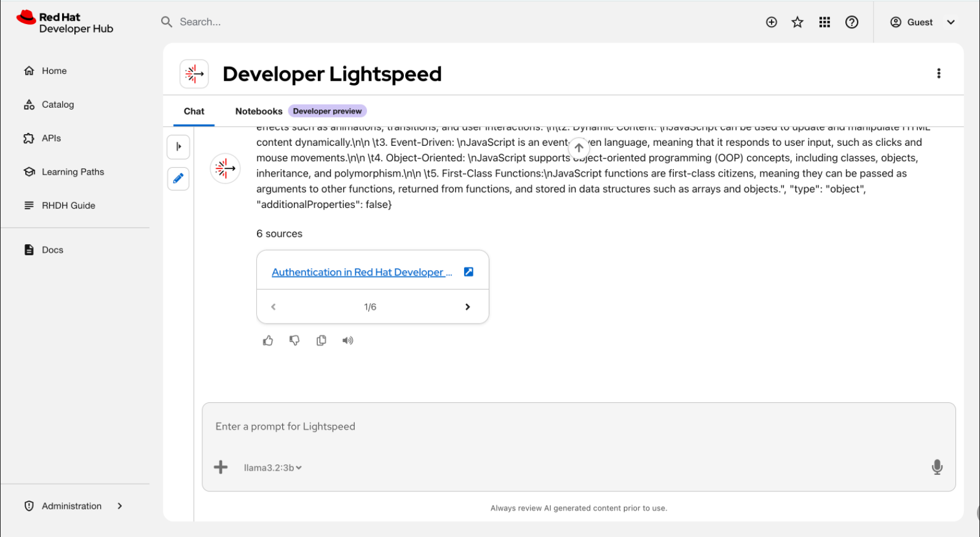Go to APIs in the sidebar
The image size is (980, 537).
click(42, 138)
